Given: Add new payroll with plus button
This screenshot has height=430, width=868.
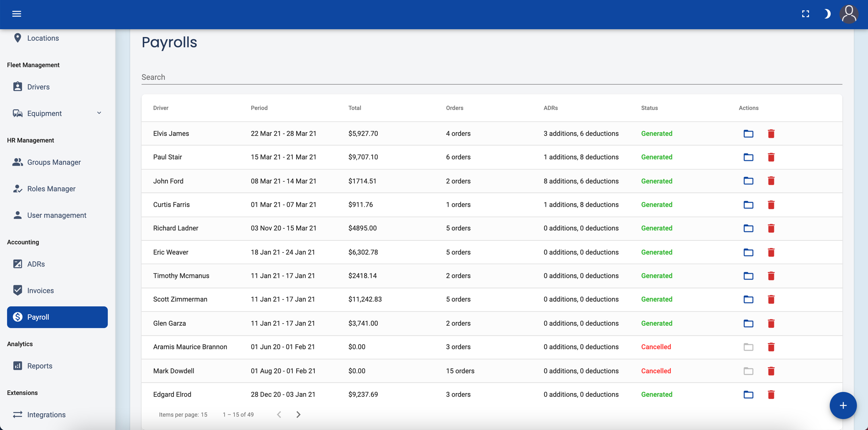Looking at the screenshot, I should (x=843, y=405).
